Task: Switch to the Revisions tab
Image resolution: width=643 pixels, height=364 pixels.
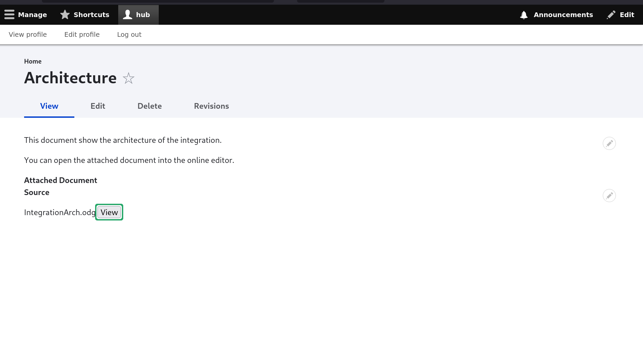Action: [x=211, y=106]
